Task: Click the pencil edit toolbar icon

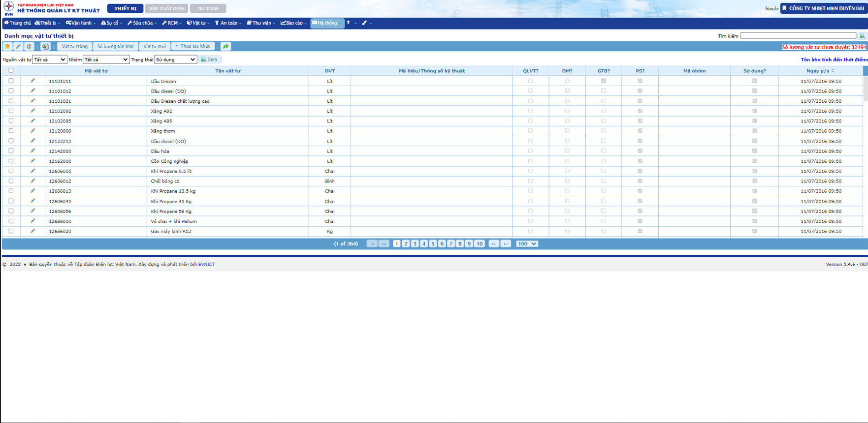Action: click(18, 46)
